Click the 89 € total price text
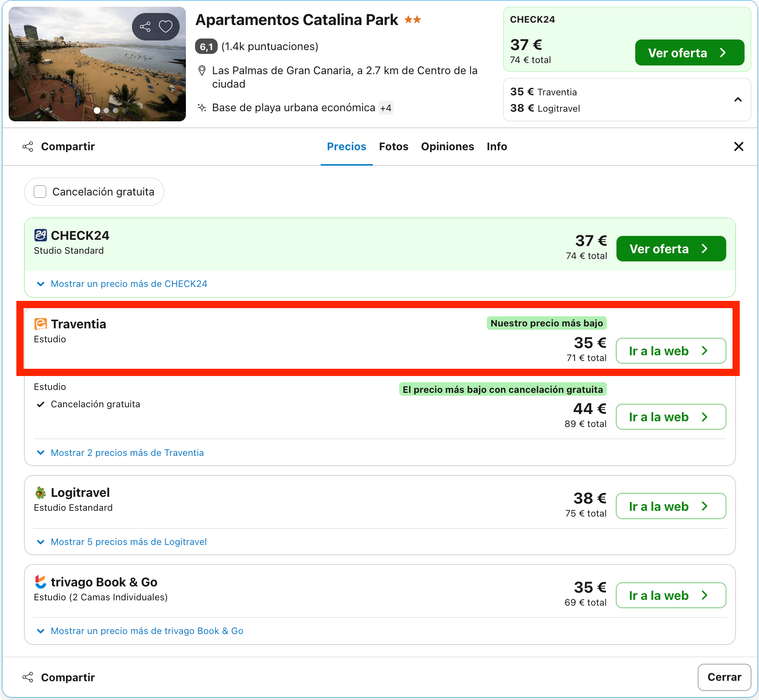Screen dimensions: 759x700 coord(586,424)
